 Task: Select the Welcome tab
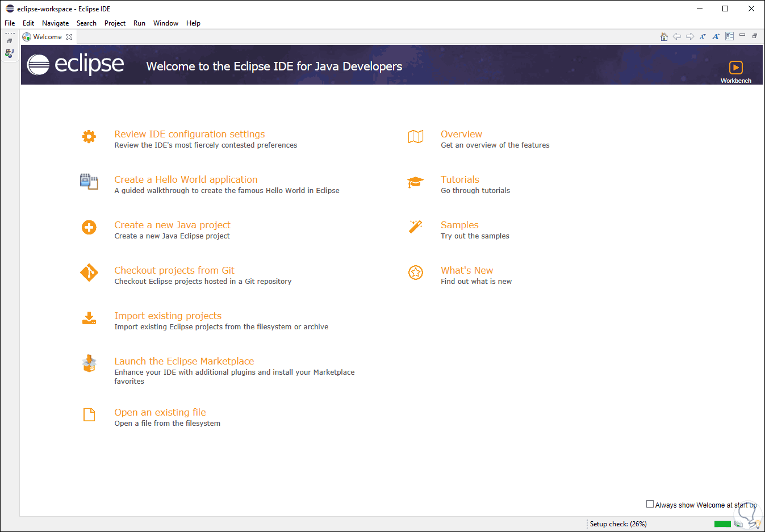[47, 37]
